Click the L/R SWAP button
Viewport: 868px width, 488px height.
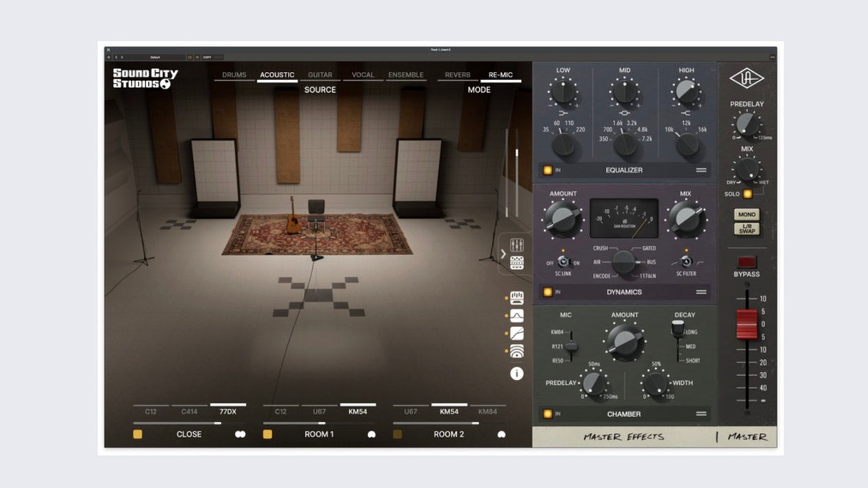point(747,229)
